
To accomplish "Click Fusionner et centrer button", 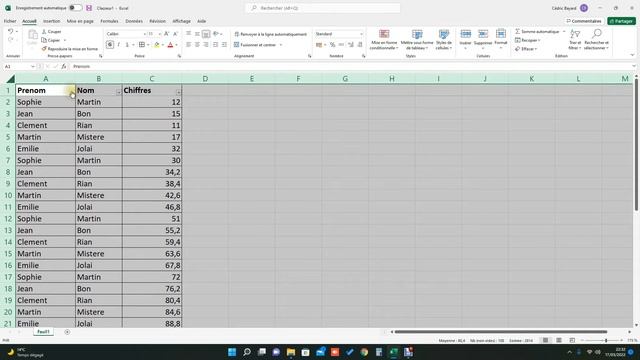I will 256,45.
